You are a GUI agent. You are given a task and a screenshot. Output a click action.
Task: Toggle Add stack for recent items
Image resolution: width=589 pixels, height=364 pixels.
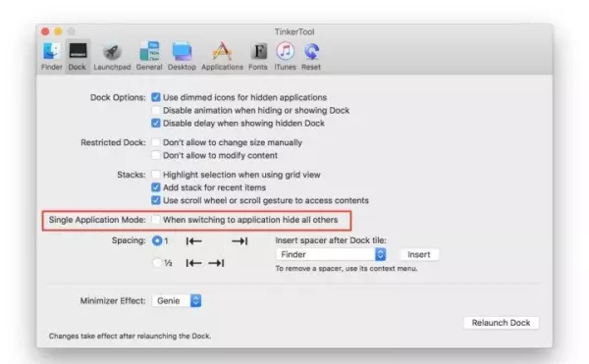pyautogui.click(x=155, y=187)
